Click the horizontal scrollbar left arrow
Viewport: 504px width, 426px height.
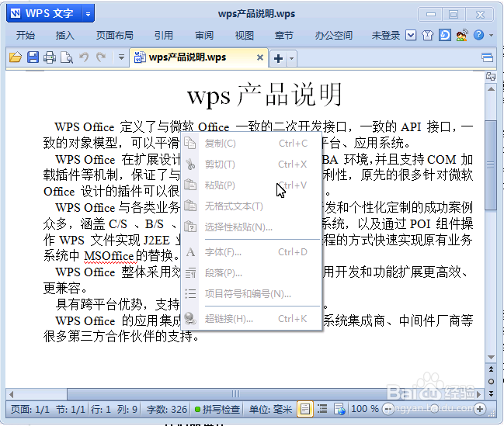(x=12, y=394)
